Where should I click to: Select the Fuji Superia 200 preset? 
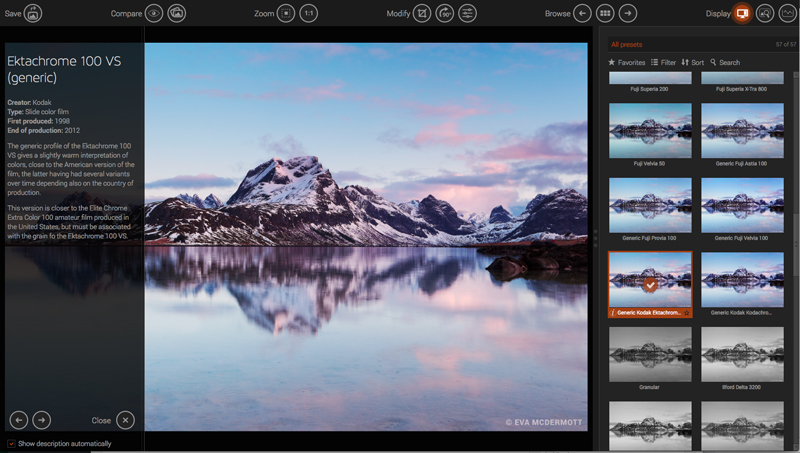[x=650, y=78]
